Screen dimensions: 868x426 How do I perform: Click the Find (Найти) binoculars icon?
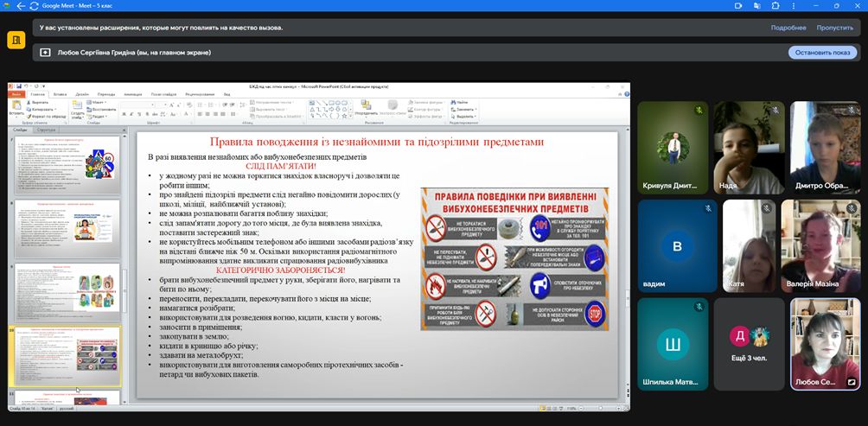[459, 102]
